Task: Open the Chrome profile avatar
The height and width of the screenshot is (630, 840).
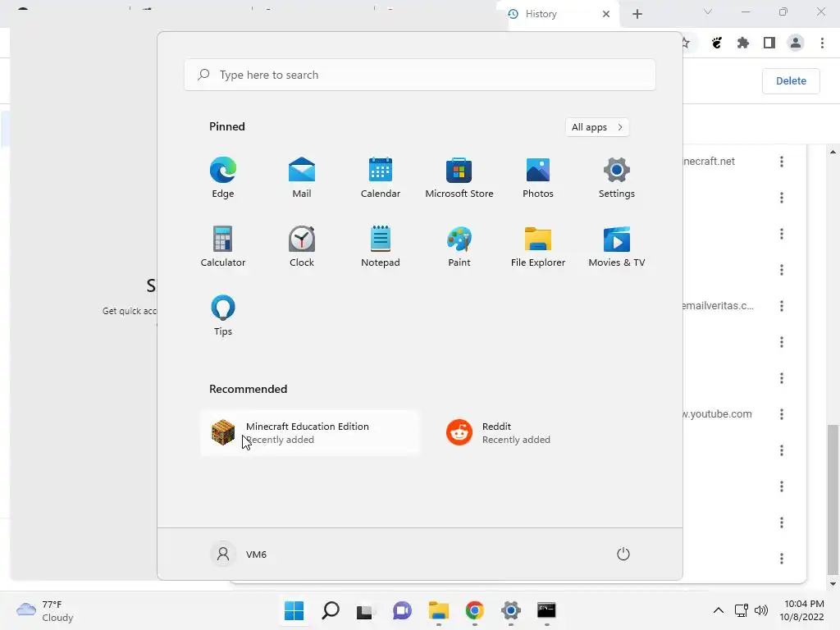Action: pos(796,43)
